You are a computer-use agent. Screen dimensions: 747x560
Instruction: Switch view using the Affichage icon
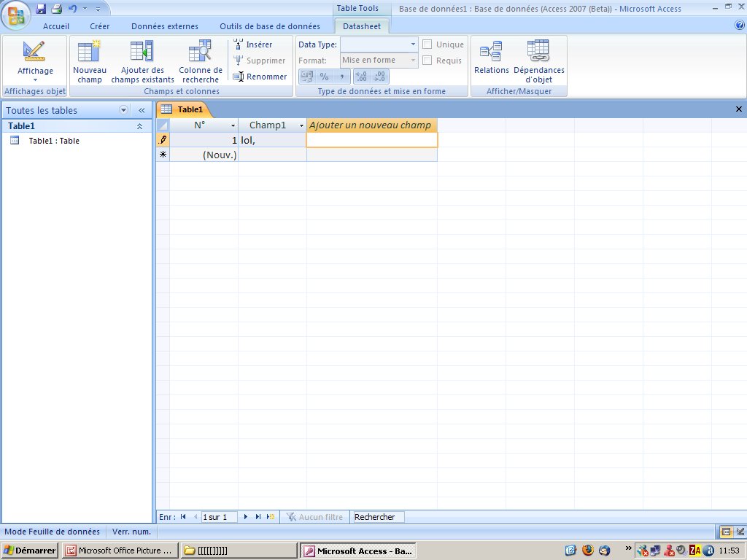pos(35,52)
